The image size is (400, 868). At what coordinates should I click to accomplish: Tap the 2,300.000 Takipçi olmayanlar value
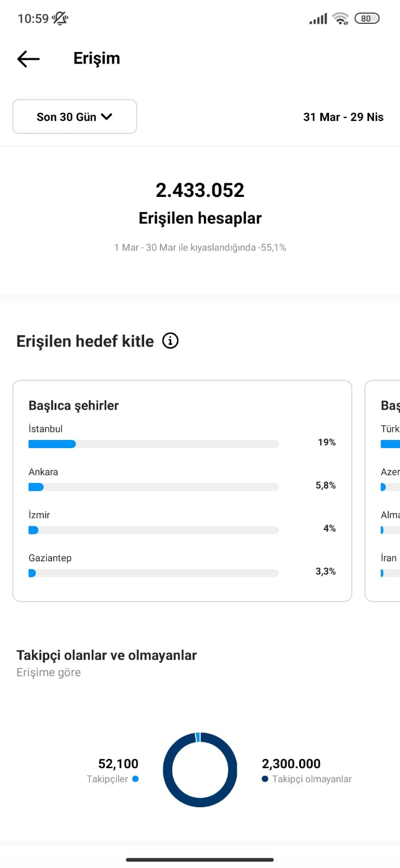point(291,764)
